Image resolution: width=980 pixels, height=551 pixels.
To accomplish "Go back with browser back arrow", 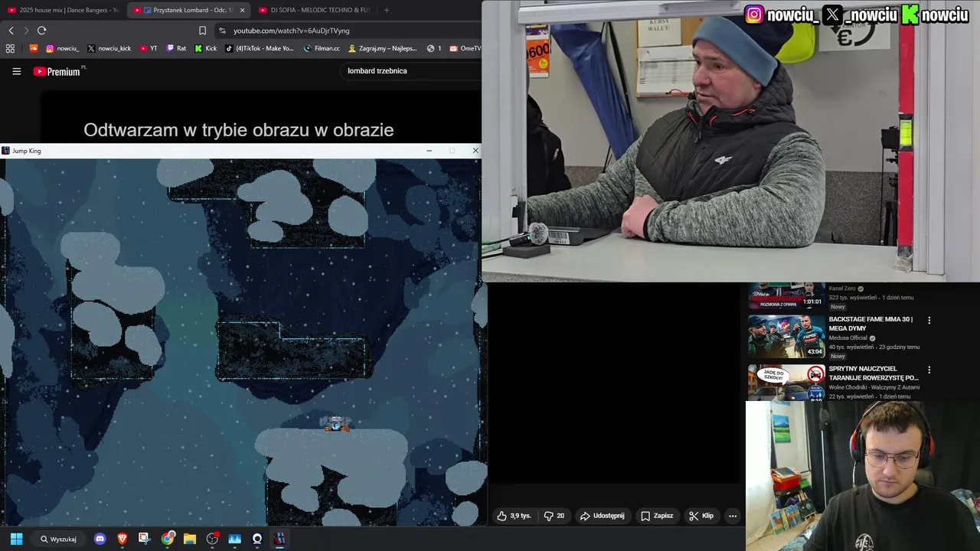I will click(11, 31).
